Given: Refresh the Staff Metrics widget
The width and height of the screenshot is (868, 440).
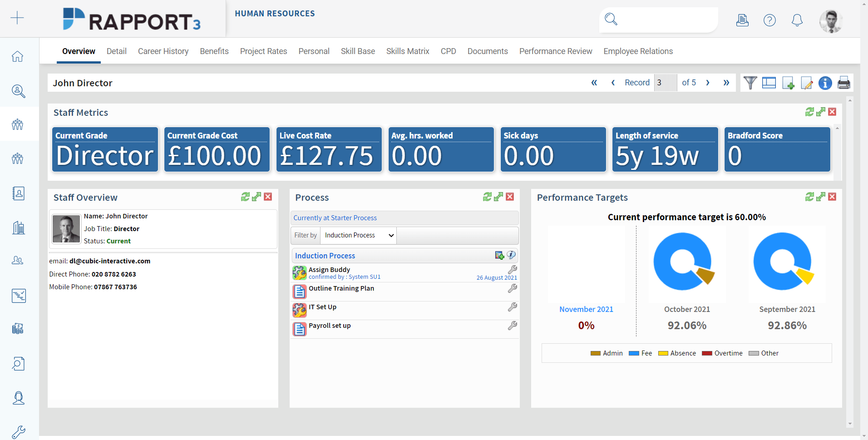Looking at the screenshot, I should pyautogui.click(x=810, y=111).
